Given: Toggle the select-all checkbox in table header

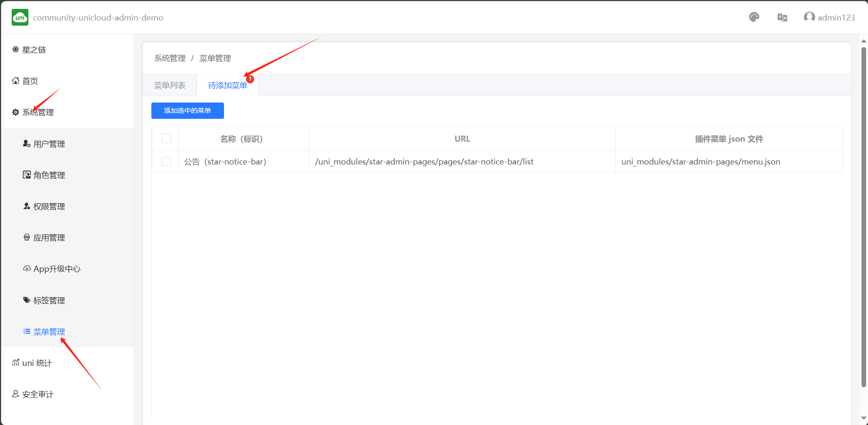Looking at the screenshot, I should tap(166, 138).
